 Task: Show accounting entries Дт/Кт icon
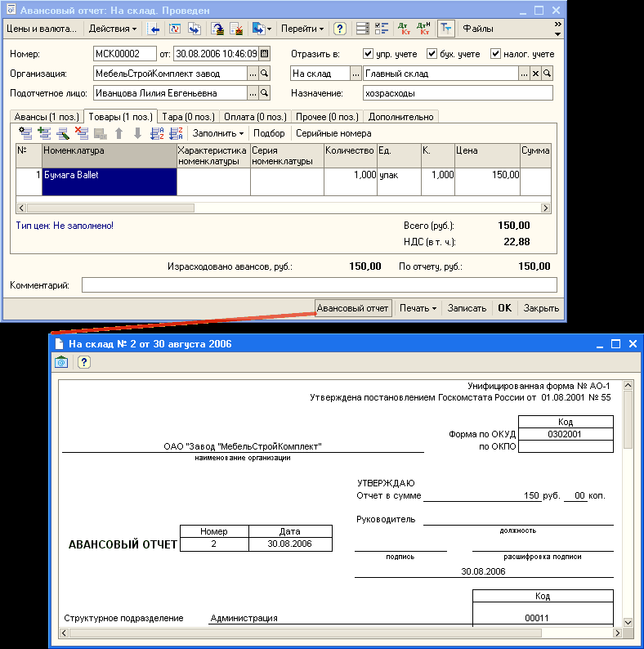[404, 29]
